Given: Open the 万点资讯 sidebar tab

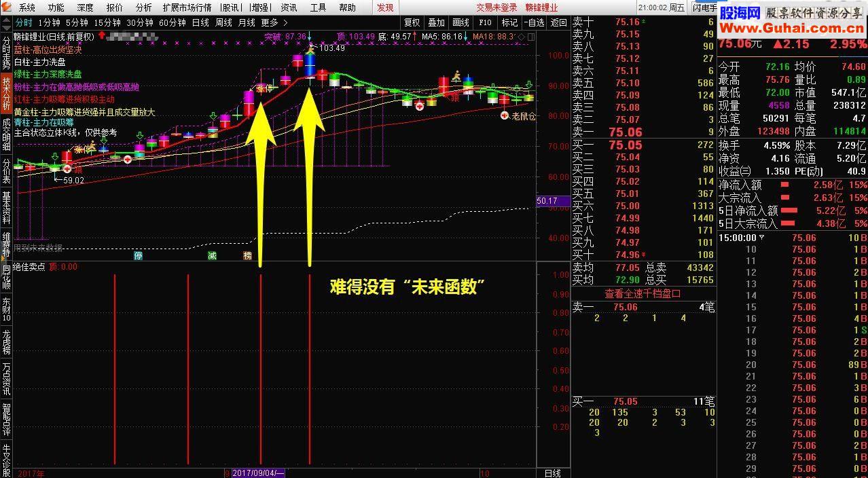Looking at the screenshot, I should click(6, 379).
